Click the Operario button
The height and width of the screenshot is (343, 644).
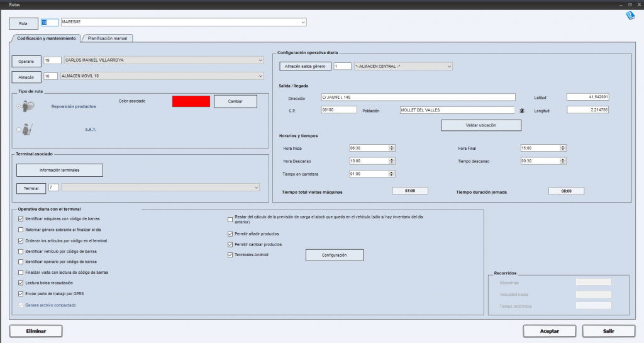26,61
